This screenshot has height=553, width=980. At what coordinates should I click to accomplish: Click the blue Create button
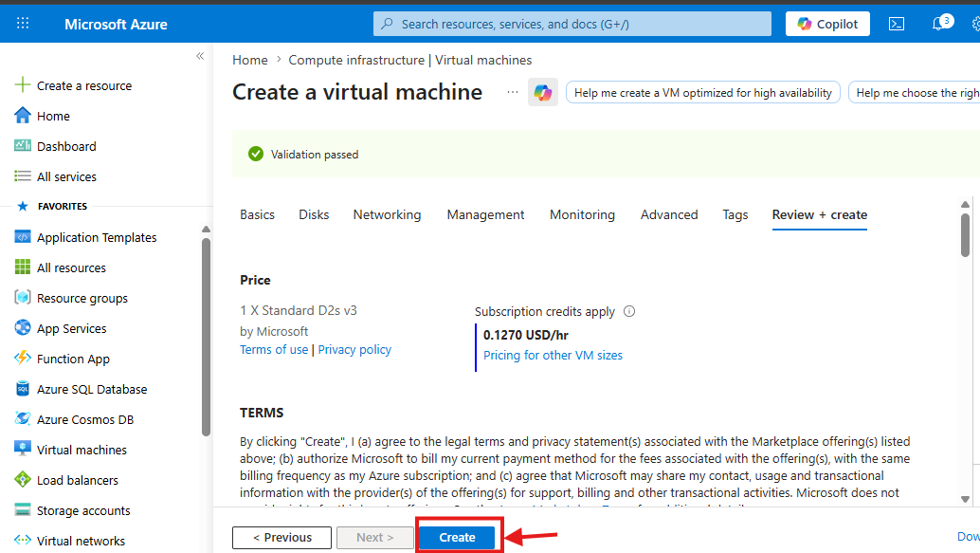click(x=457, y=538)
